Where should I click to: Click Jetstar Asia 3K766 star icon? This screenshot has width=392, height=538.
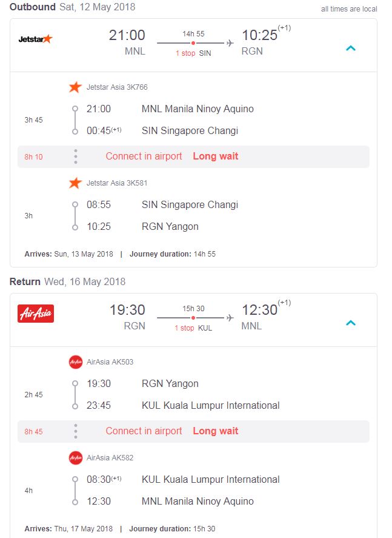click(75, 87)
